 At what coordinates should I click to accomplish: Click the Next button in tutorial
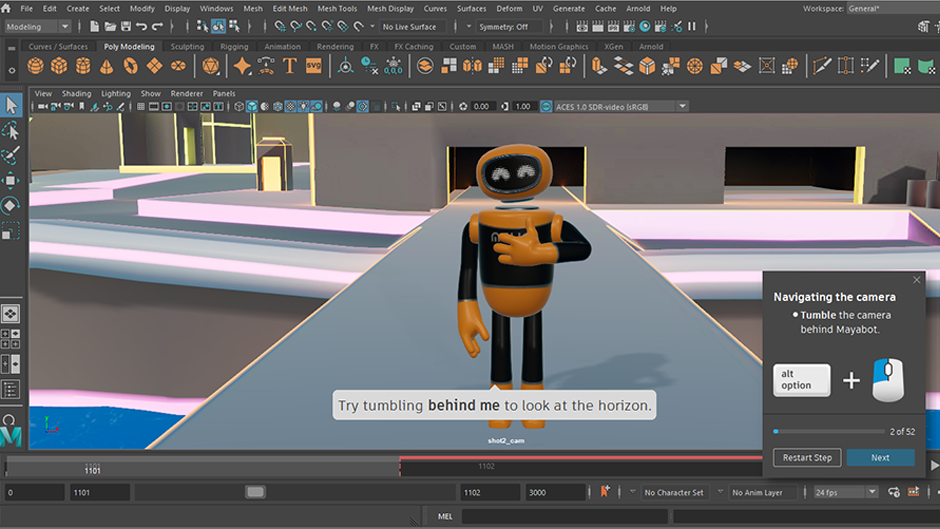(x=880, y=458)
